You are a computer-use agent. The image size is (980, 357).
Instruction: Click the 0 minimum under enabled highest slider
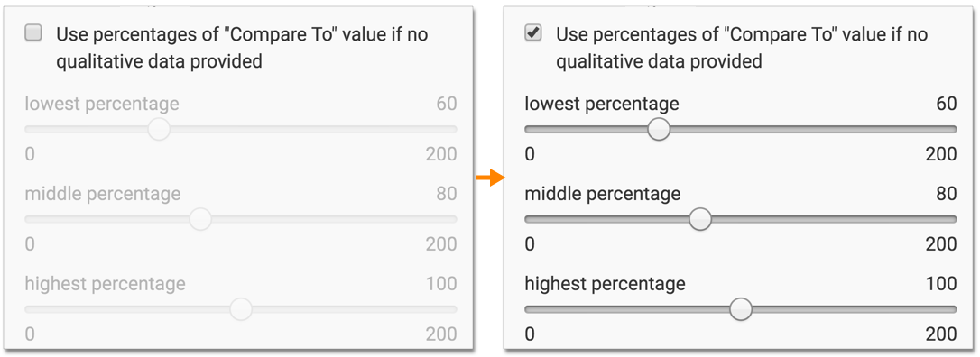[530, 334]
